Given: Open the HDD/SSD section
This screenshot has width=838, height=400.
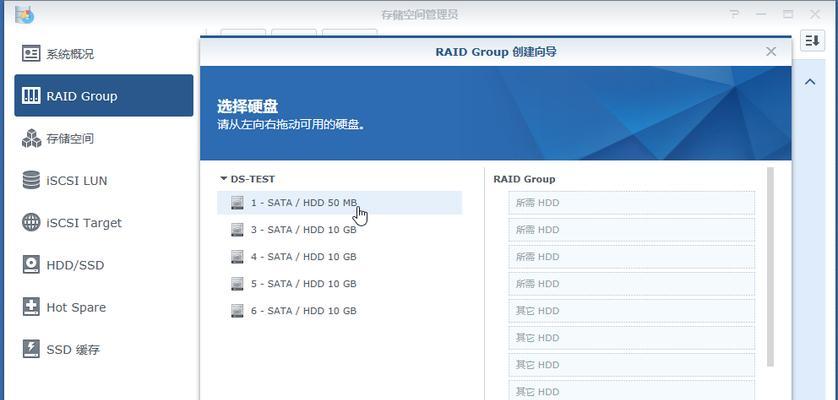Looking at the screenshot, I should point(103,265).
